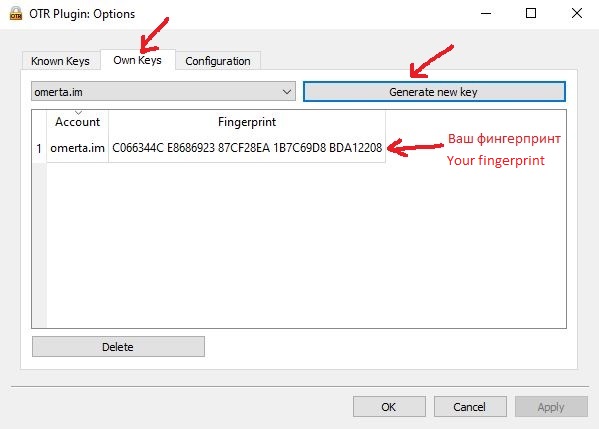599x429 pixels.
Task: Select the omerta.im account cell
Action: (x=78, y=148)
